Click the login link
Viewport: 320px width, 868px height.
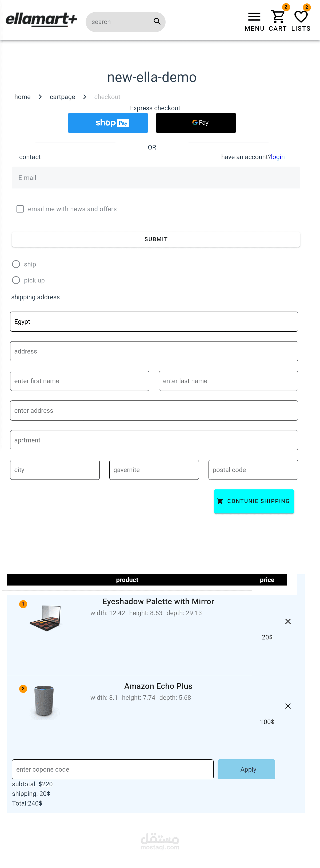tap(278, 157)
